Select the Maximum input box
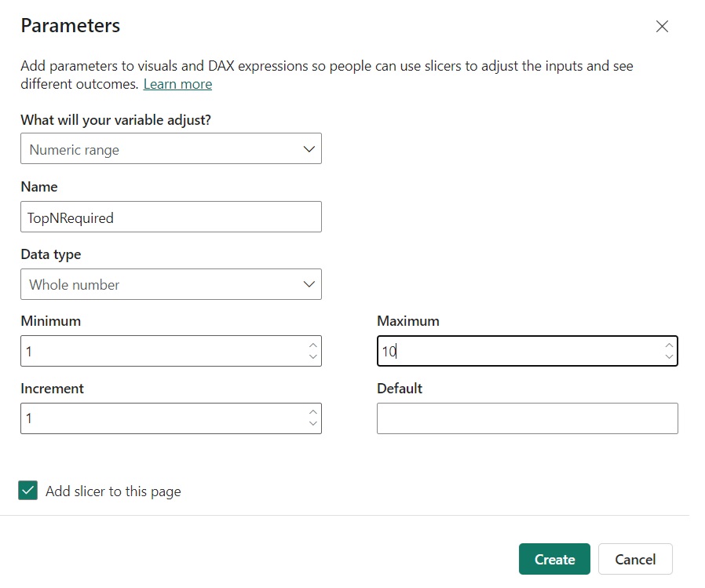 [x=518, y=351]
